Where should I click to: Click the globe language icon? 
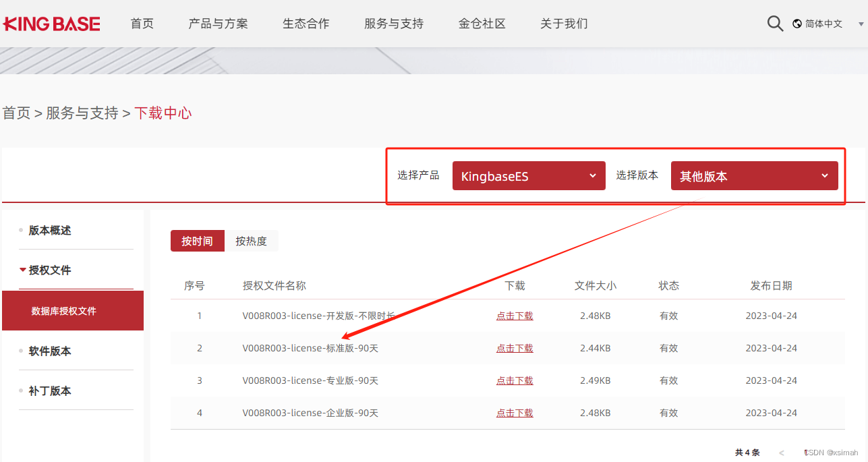(799, 22)
